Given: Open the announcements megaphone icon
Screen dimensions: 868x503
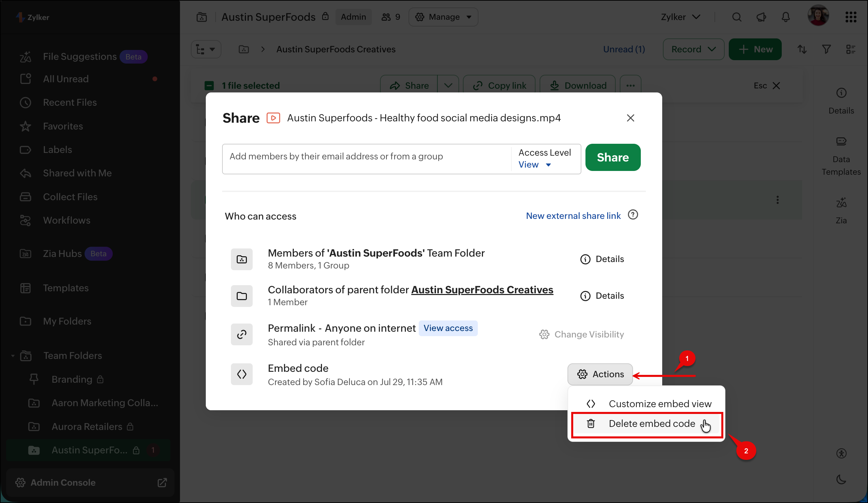Looking at the screenshot, I should coord(761,17).
